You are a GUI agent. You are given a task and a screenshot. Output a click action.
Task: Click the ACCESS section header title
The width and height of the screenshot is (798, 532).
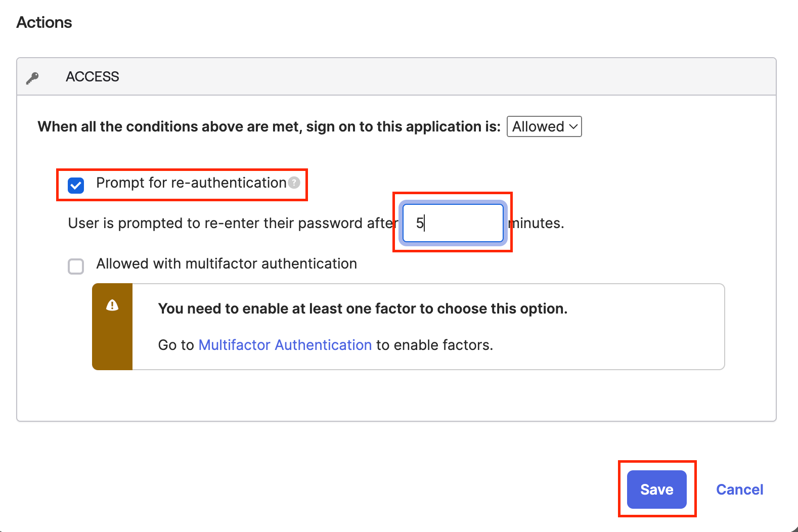[x=93, y=77]
